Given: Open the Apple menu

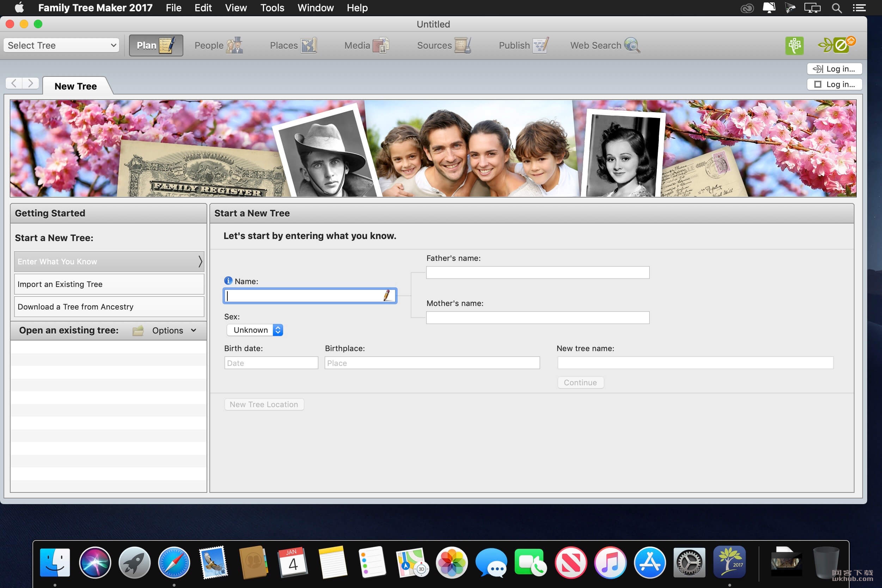Looking at the screenshot, I should 19,8.
